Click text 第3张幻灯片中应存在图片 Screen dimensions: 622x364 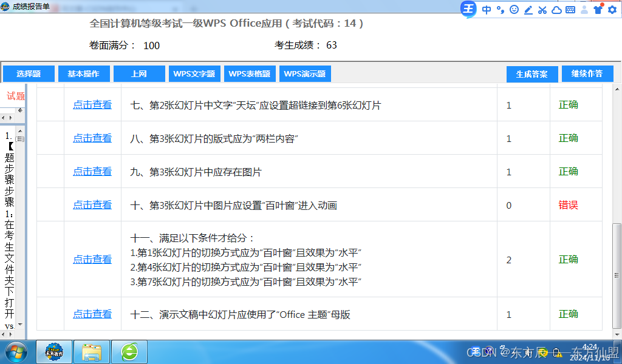(205, 172)
